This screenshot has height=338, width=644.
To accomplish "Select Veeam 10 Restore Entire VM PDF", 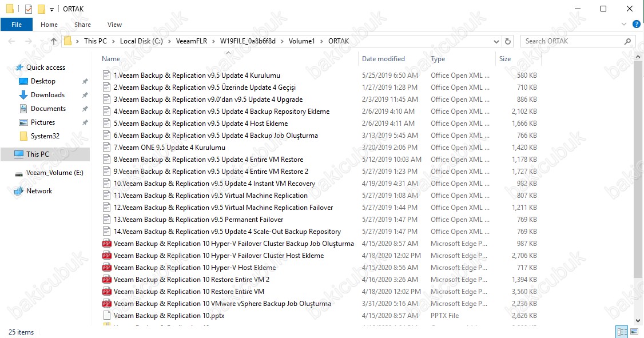I will coord(189,292).
